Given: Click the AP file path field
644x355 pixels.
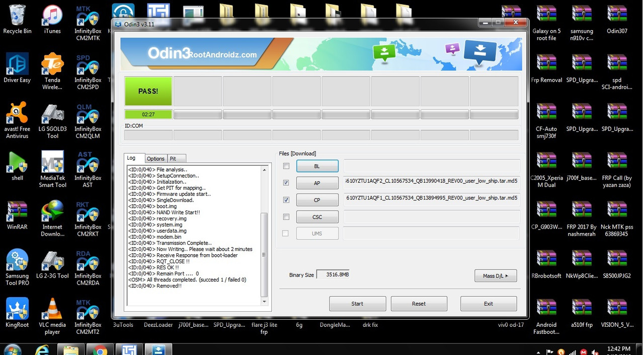Looking at the screenshot, I should [x=431, y=183].
